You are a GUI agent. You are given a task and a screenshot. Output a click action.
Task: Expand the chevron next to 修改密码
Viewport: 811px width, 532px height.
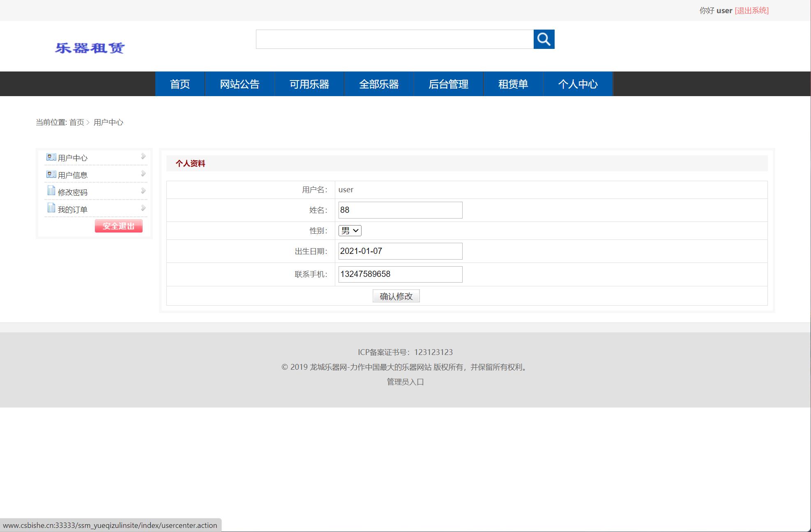(x=143, y=190)
